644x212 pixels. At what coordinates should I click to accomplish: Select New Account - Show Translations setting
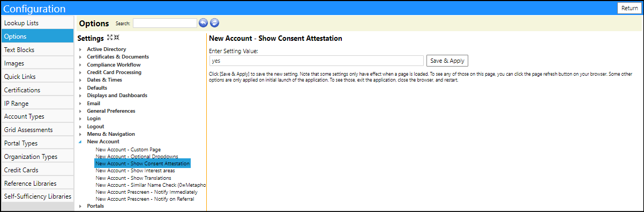tap(133, 178)
